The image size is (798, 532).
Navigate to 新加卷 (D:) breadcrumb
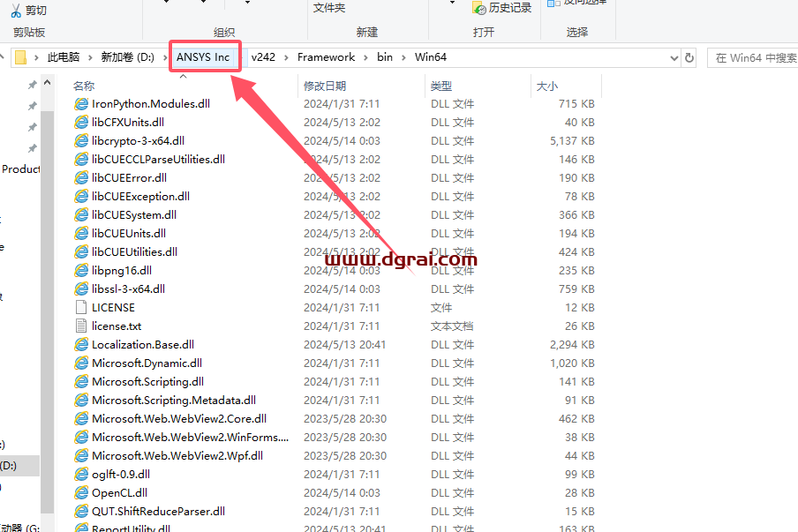point(127,57)
